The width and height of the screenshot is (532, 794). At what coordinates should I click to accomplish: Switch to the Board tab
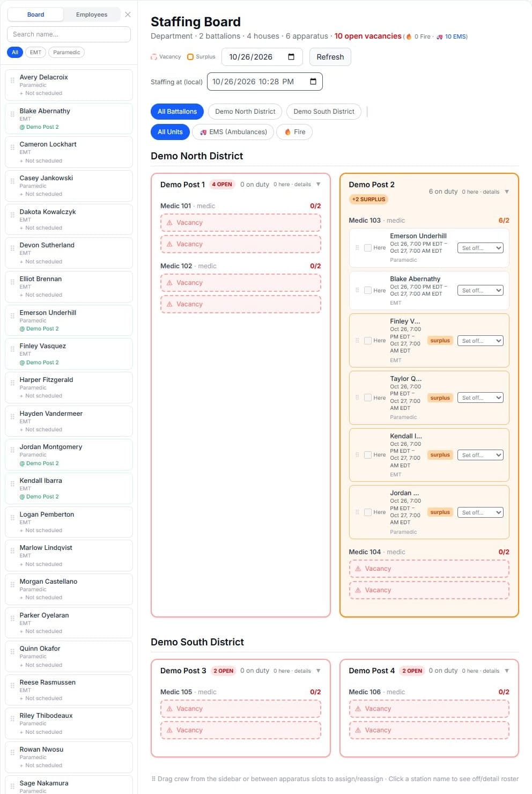click(x=35, y=14)
